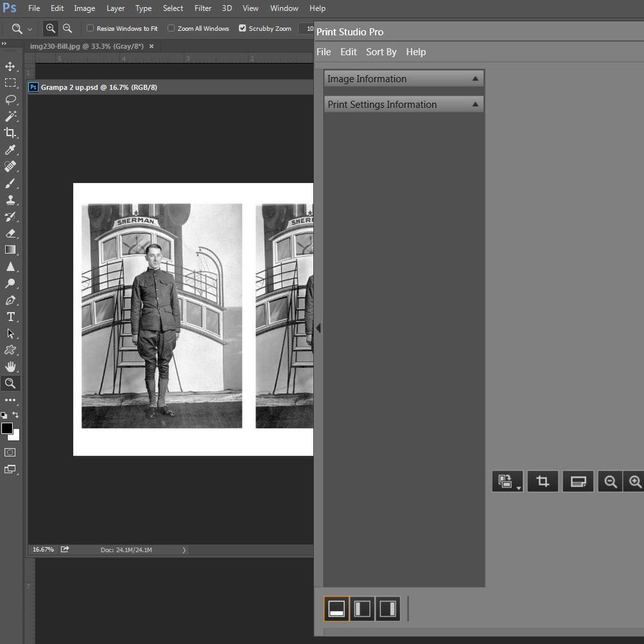Click the crop icon in Print Studio Pro
Screen dimensions: 644x644
542,482
